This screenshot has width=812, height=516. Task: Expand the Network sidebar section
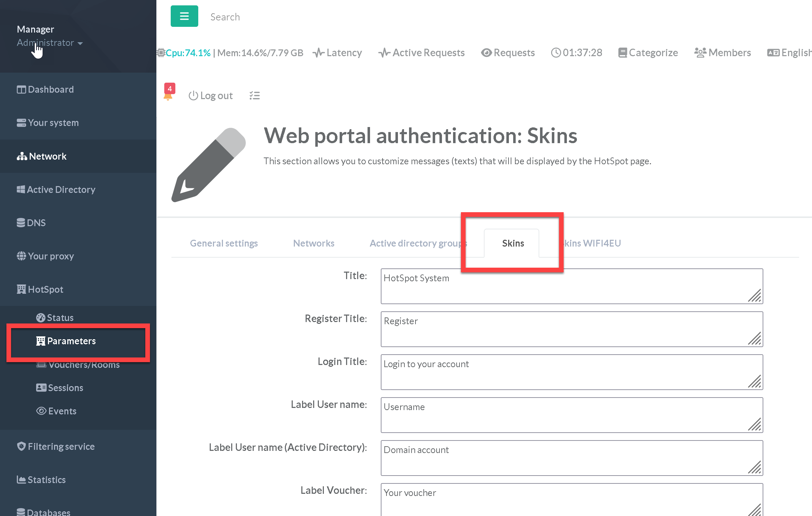tap(48, 156)
